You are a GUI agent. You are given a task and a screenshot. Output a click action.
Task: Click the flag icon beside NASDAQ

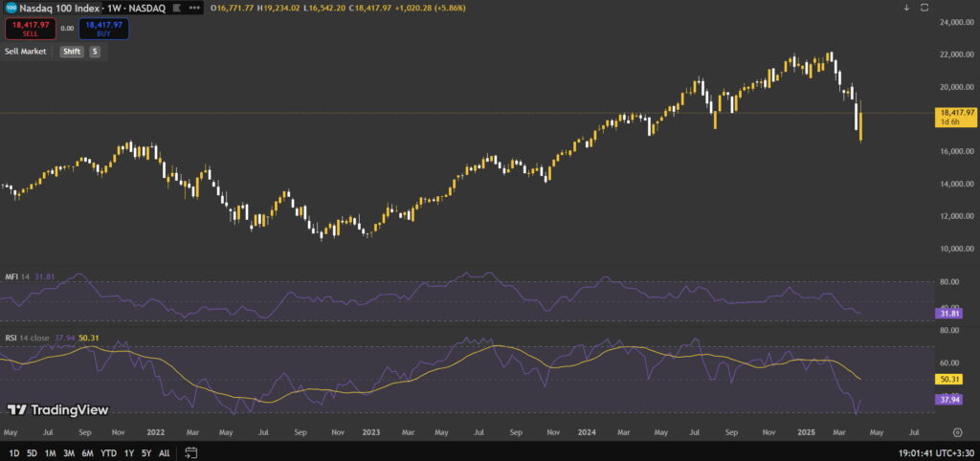pyautogui.click(x=177, y=8)
